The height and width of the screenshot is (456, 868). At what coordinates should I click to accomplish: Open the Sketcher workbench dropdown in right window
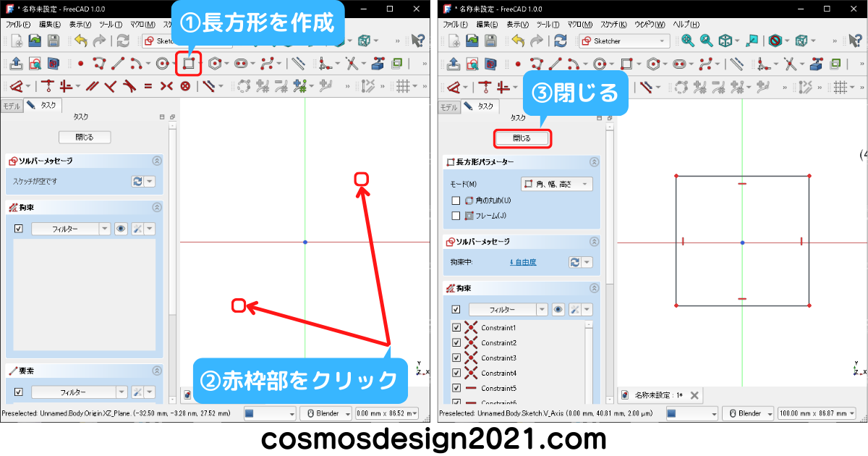click(624, 41)
